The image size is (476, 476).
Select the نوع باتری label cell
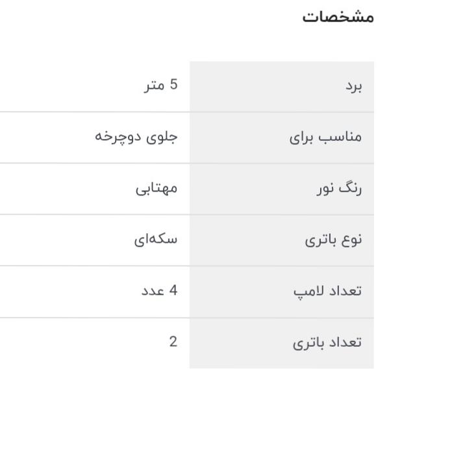(281, 240)
